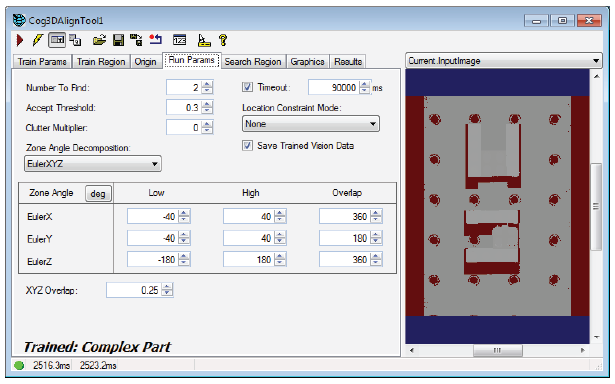Click the Accept Threshold spinner arrows
This screenshot has height=384, width=615.
tap(207, 107)
